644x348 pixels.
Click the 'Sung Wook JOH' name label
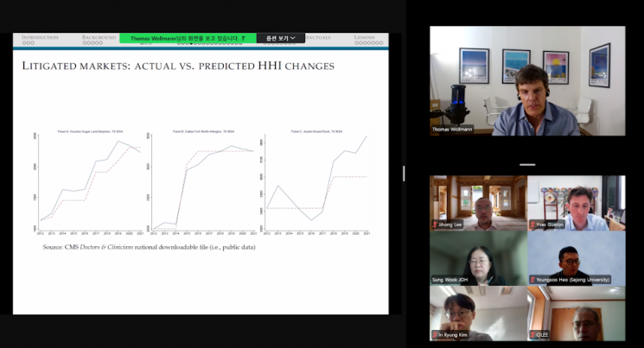tap(450, 280)
